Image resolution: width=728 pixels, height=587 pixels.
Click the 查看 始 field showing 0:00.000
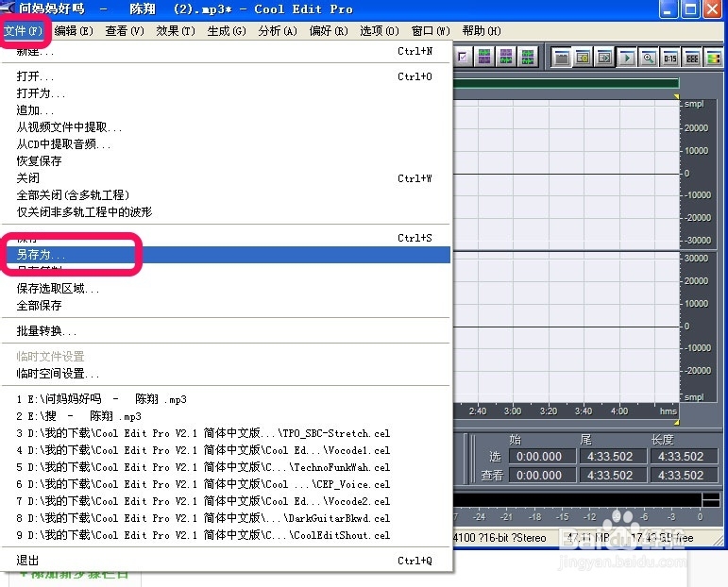click(542, 476)
